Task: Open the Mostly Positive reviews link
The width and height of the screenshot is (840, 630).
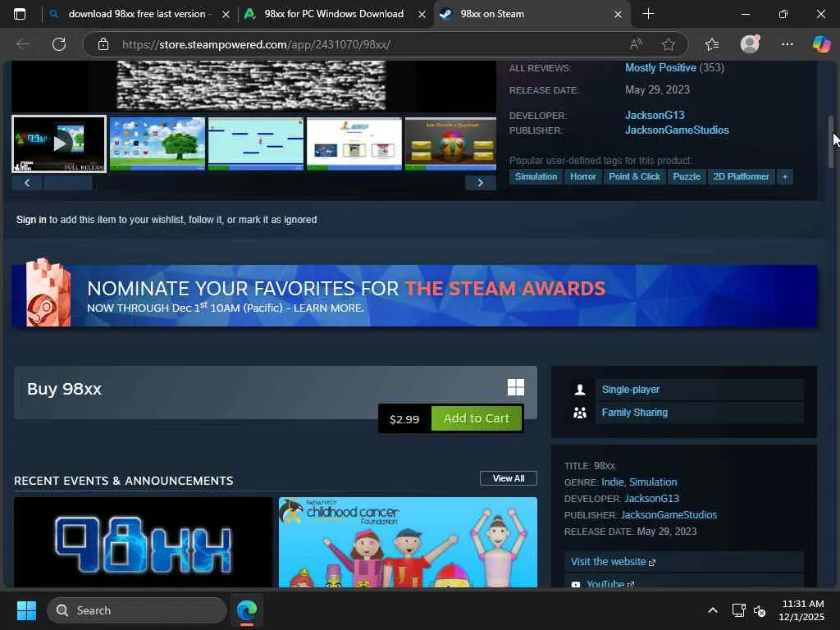Action: pyautogui.click(x=660, y=68)
